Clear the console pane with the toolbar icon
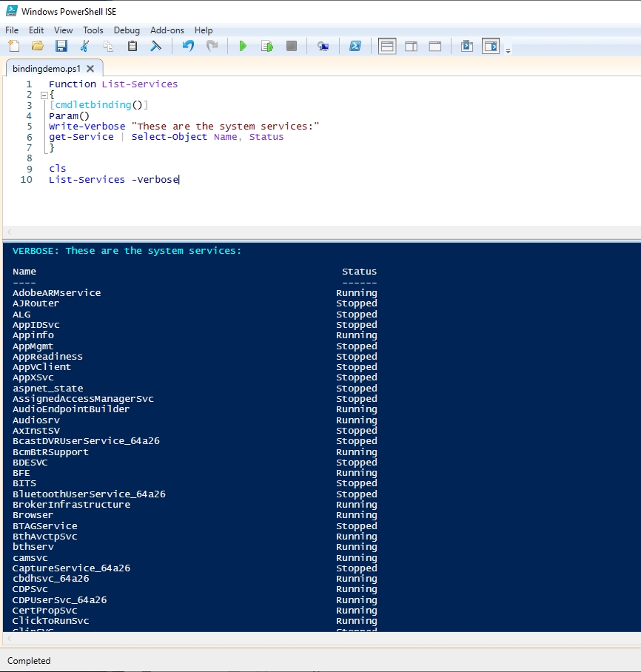This screenshot has height=672, width=641. tap(156, 46)
